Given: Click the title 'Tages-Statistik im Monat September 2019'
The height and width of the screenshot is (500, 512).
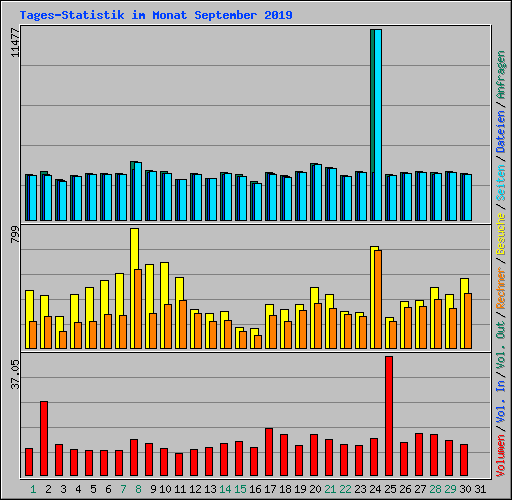Looking at the screenshot, I should 156,15.
